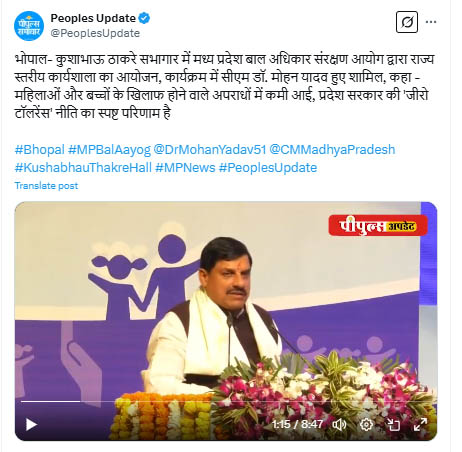
Task: Play the video with the play button
Action: pos(31,425)
